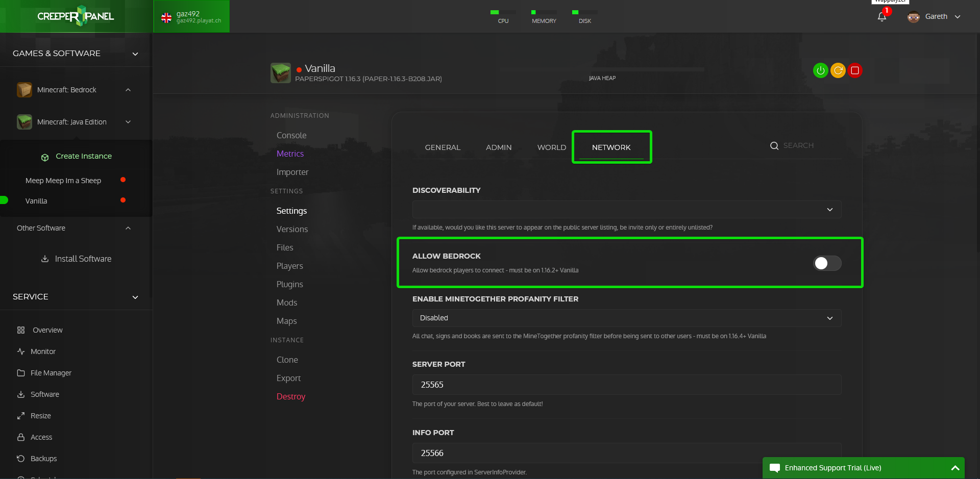Open the MineTogether profanity filter dropdown
This screenshot has height=479, width=980.
627,318
